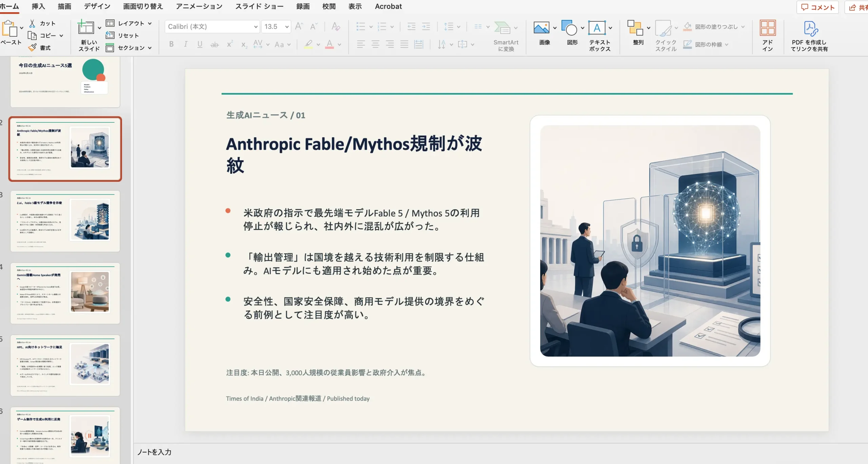The image size is (868, 464).
Task: Open スライドショー tab
Action: click(259, 6)
